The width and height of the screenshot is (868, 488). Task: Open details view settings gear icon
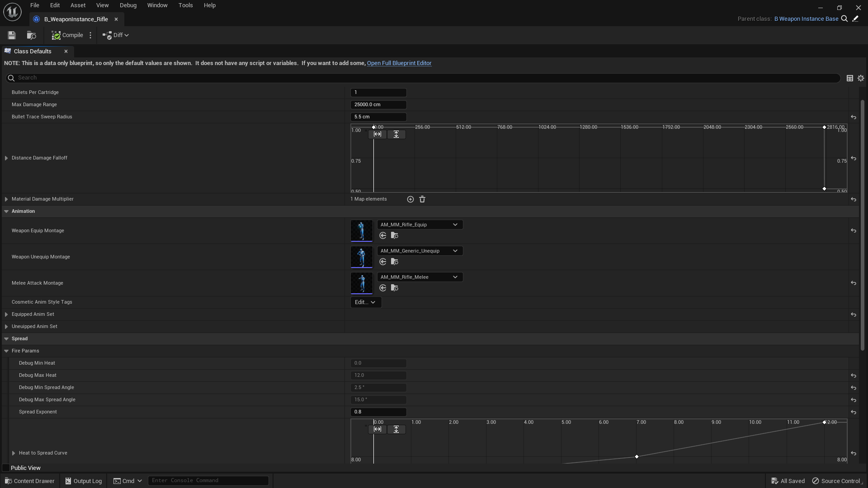(x=861, y=78)
